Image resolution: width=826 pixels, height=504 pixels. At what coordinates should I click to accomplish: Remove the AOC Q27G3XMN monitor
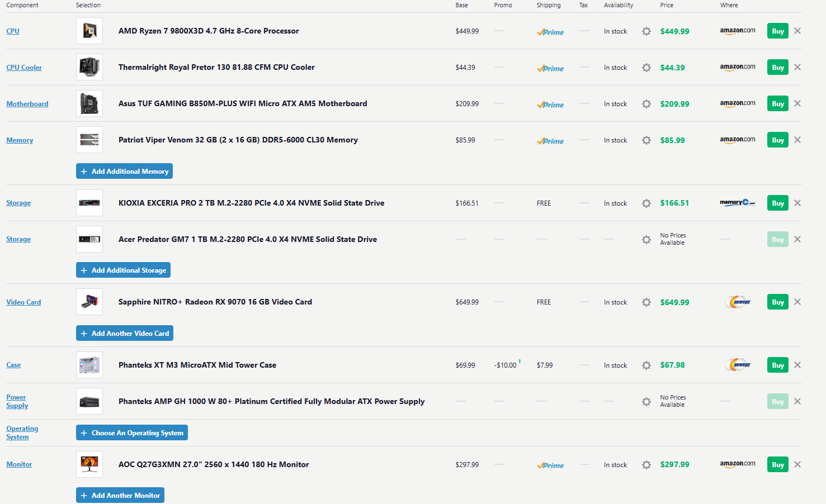(797, 464)
